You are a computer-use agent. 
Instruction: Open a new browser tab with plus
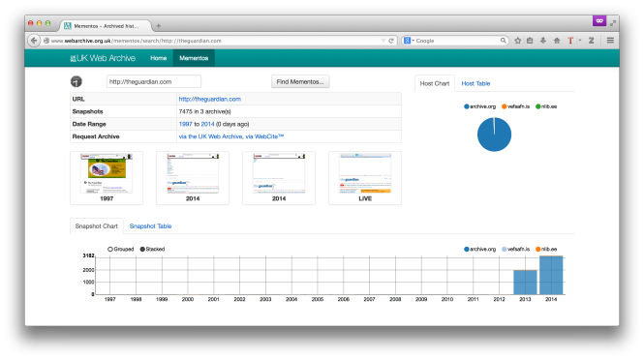158,26
